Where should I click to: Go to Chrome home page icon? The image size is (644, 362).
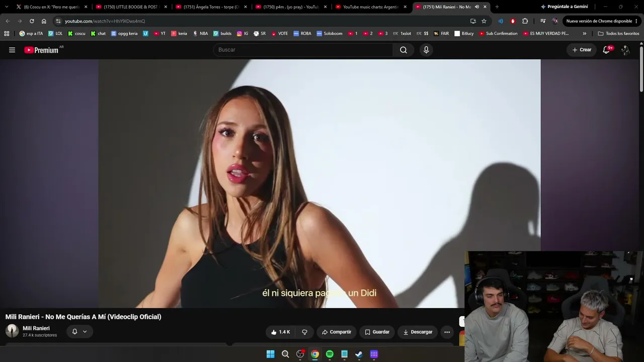pos(44,21)
